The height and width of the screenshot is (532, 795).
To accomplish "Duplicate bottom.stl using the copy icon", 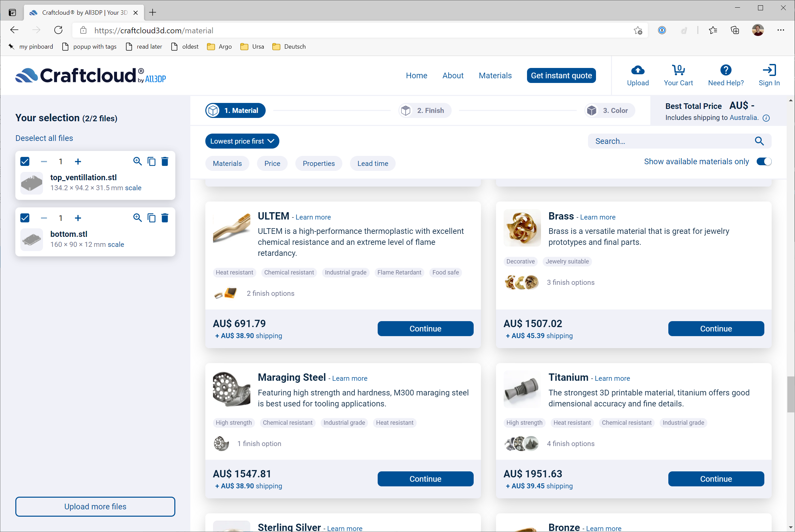I will coord(151,218).
